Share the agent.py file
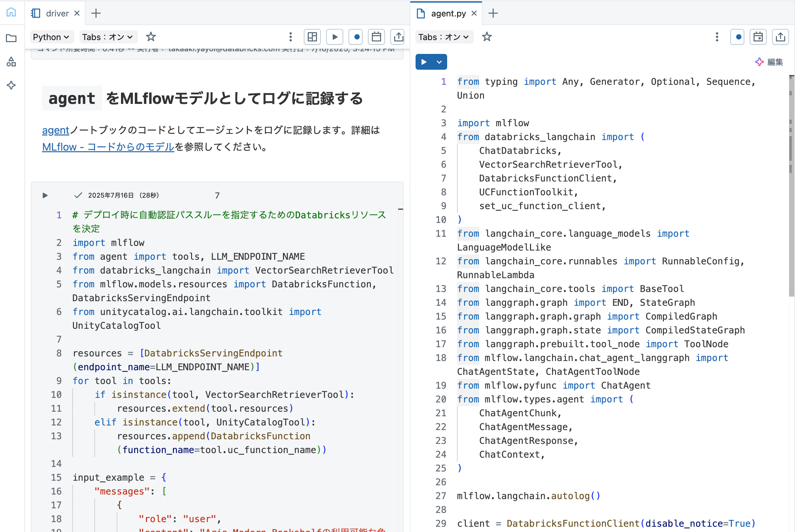The width and height of the screenshot is (795, 532). pos(781,36)
